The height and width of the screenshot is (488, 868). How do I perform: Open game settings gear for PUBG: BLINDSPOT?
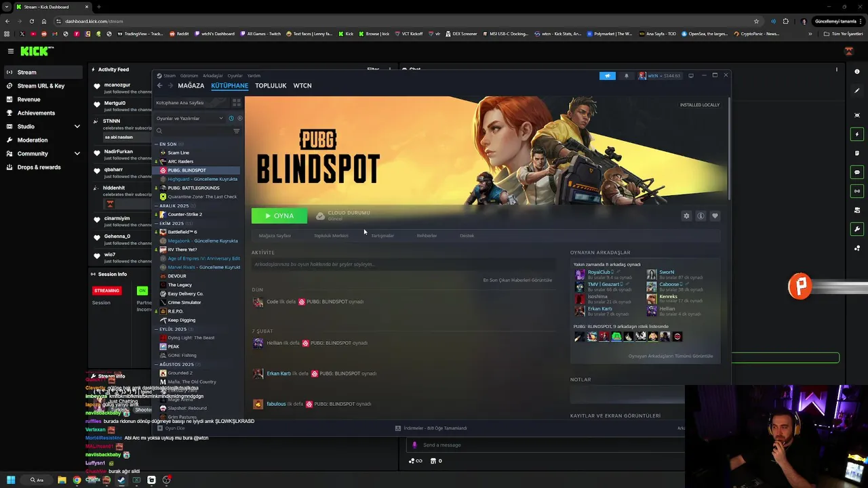[686, 216]
